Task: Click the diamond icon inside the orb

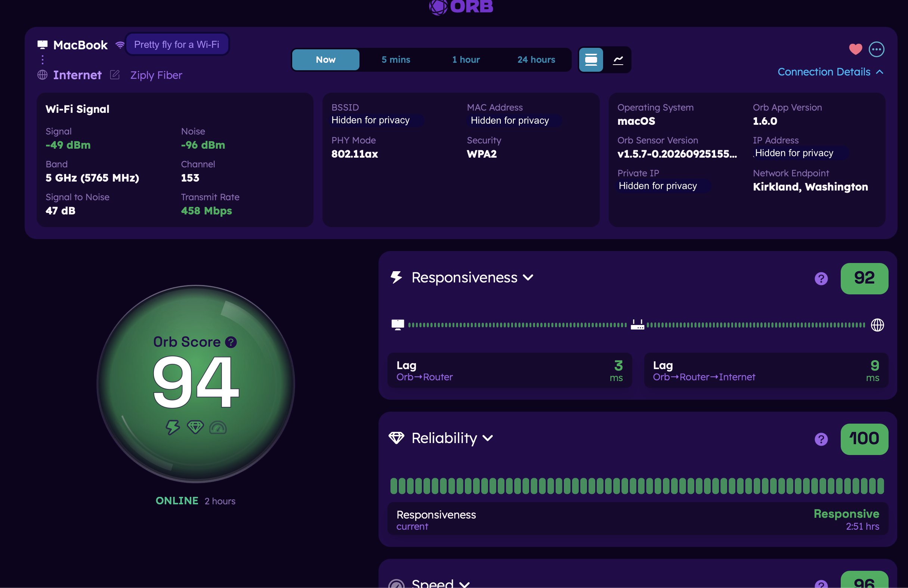Action: (195, 427)
